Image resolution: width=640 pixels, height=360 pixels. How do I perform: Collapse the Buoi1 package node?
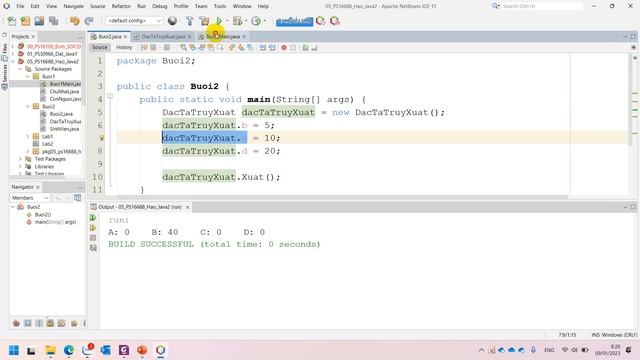pyautogui.click(x=28, y=76)
